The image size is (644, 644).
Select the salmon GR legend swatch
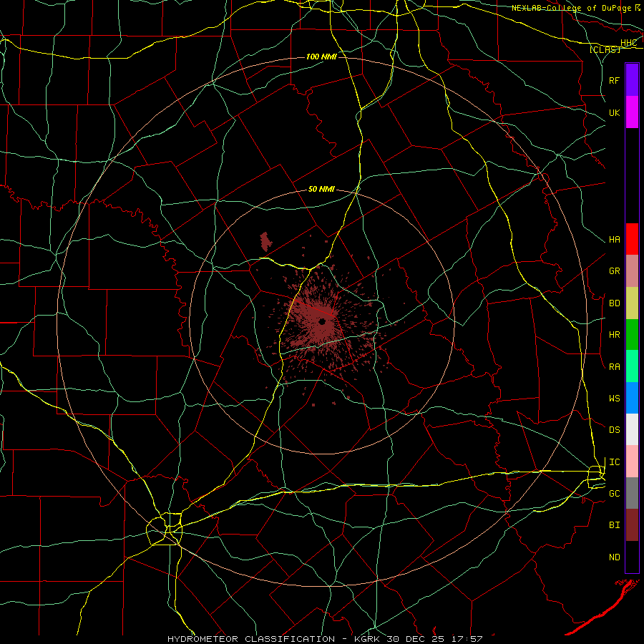[x=632, y=270]
